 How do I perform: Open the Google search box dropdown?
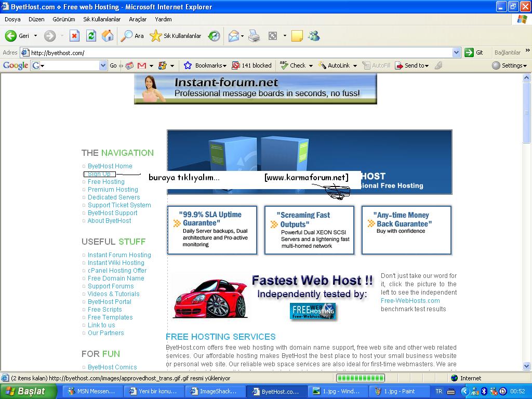[x=103, y=65]
